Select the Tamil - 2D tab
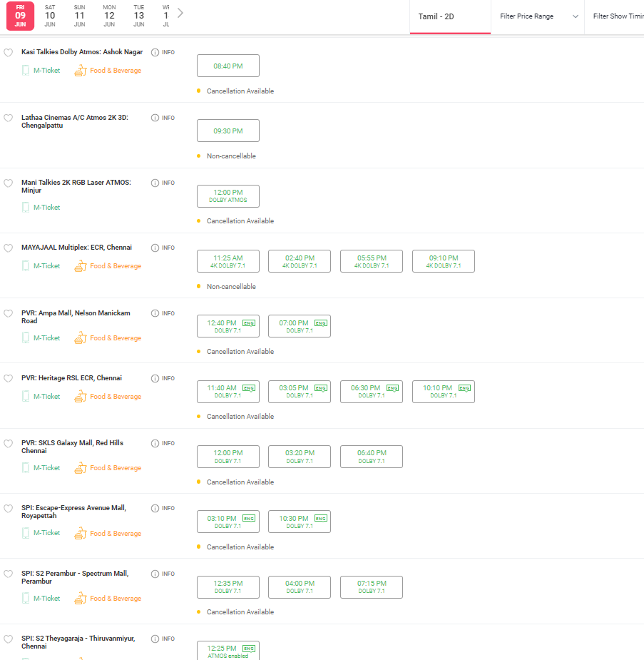The width and height of the screenshot is (644, 660). [450, 17]
